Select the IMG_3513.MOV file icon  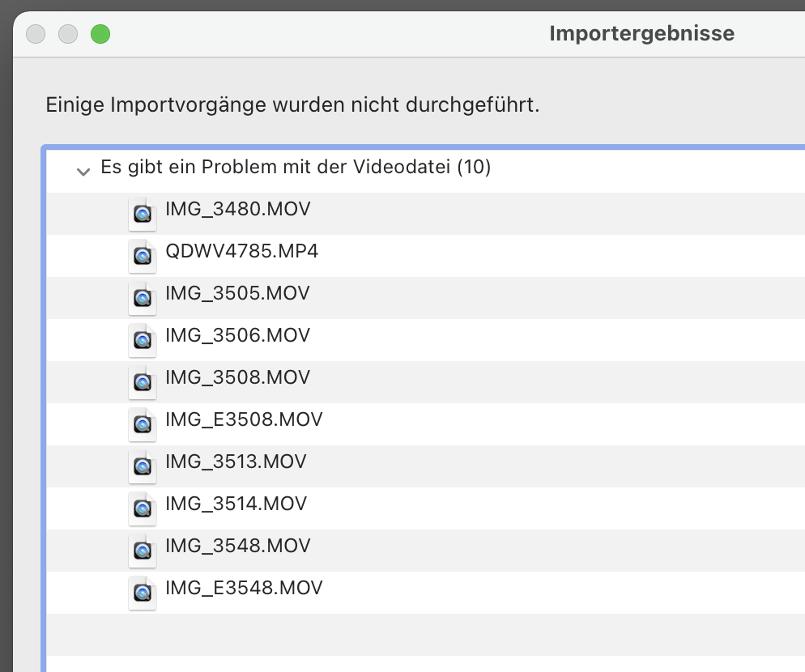(x=143, y=466)
